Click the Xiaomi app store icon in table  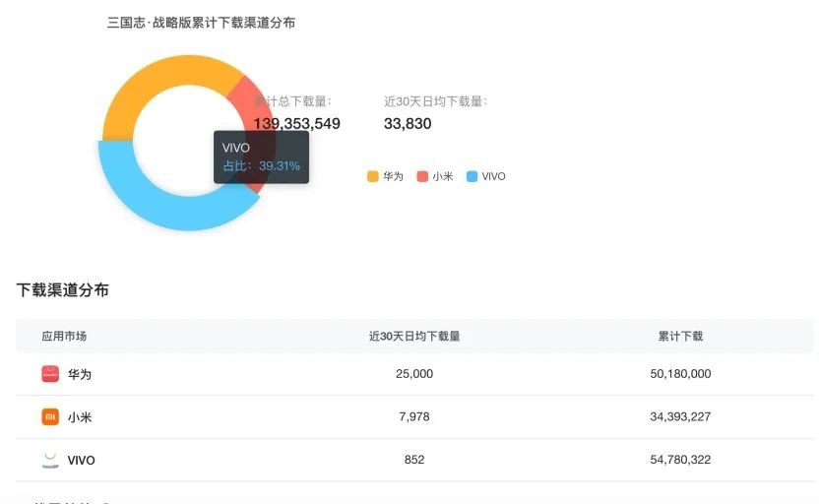tap(50, 416)
